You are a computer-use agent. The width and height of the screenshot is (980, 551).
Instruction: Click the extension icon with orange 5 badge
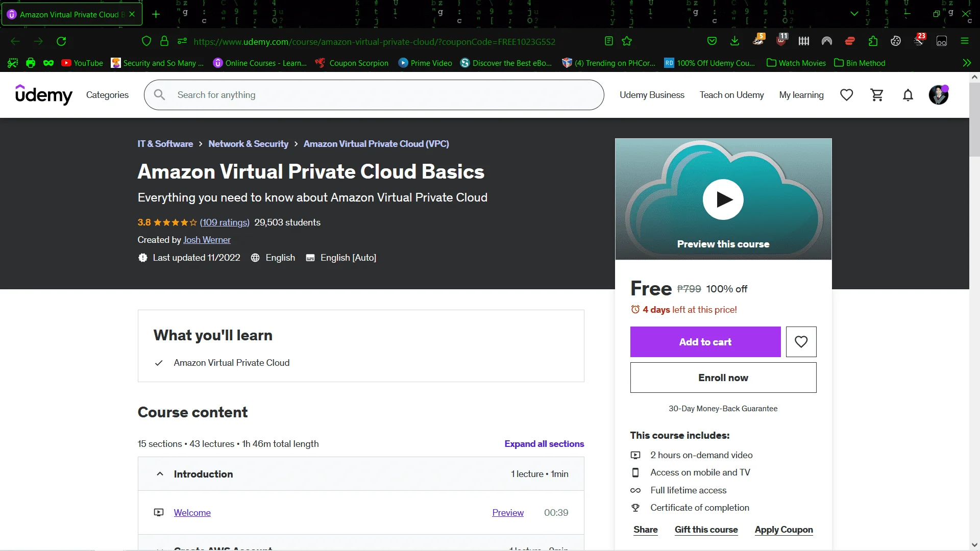click(758, 40)
